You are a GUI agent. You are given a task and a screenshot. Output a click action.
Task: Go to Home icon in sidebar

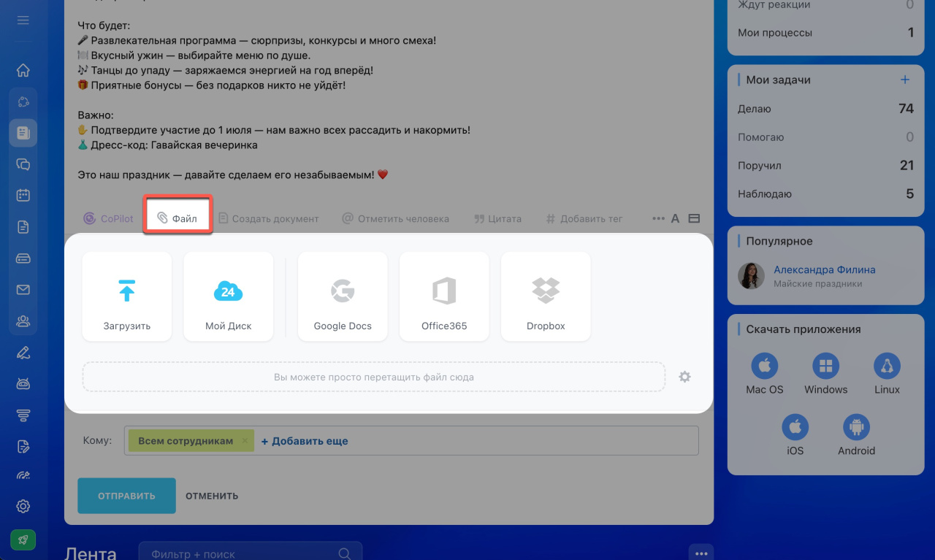pyautogui.click(x=23, y=70)
